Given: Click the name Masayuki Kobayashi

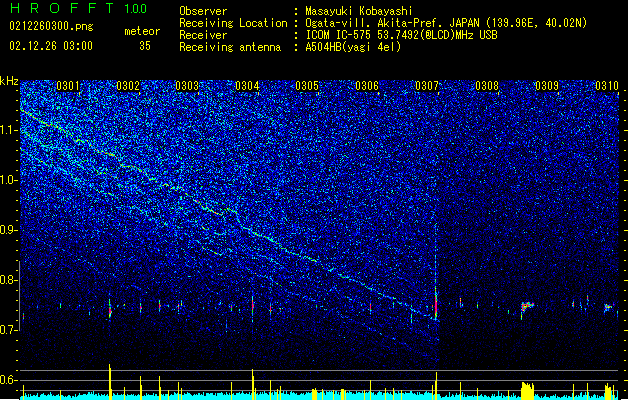Looking at the screenshot, I should click(359, 11).
